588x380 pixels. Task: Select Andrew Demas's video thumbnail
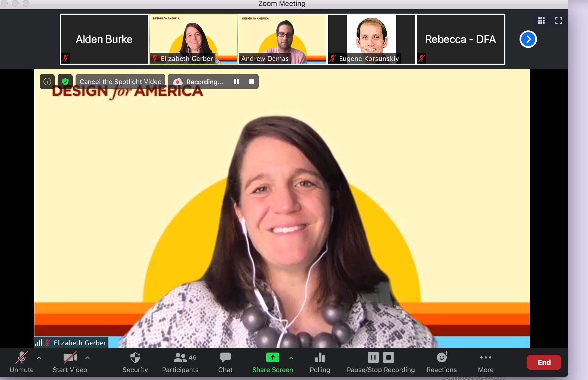[x=282, y=39]
